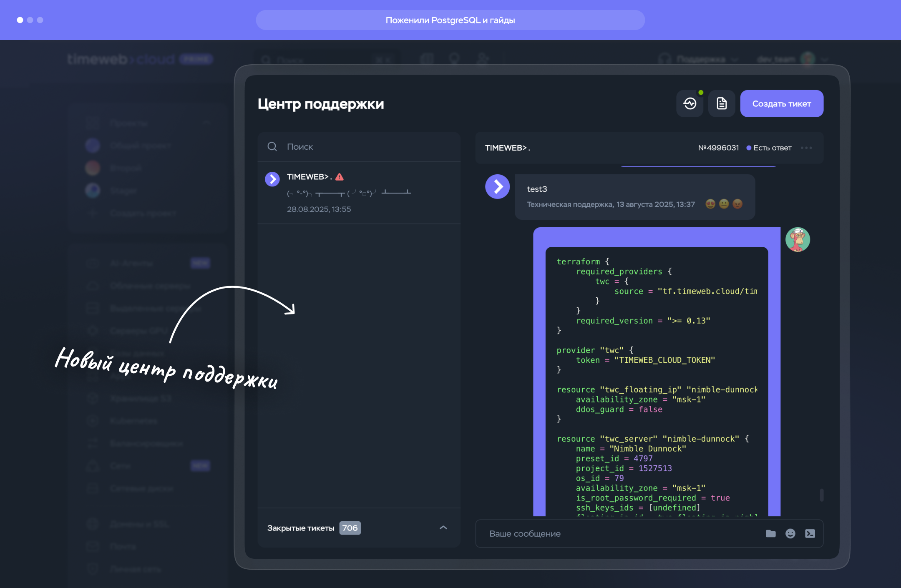This screenshot has height=588, width=901.
Task: Open the TIMEWEB>. ticket dated 28.08.2025
Action: (359, 193)
